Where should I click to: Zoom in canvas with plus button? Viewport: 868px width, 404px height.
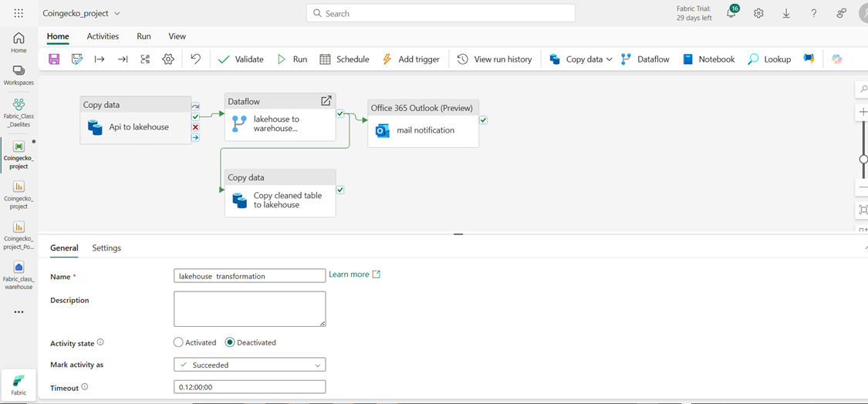(863, 113)
